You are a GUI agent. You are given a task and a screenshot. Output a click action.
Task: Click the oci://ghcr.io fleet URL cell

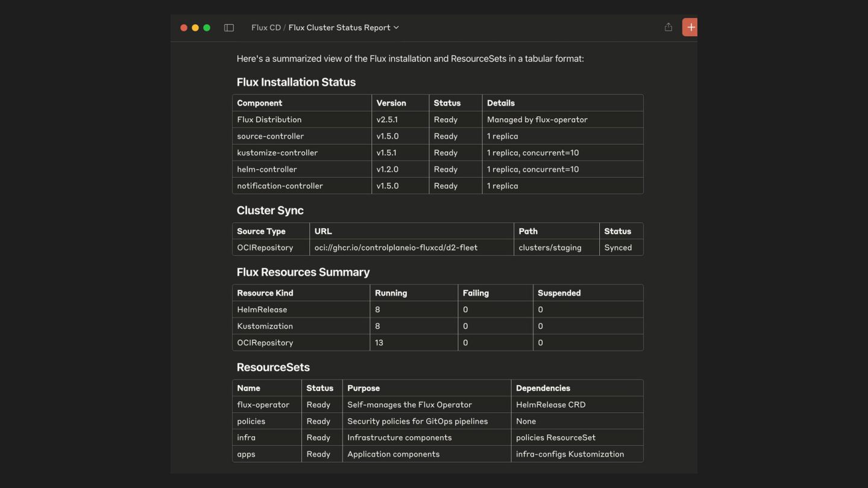396,248
